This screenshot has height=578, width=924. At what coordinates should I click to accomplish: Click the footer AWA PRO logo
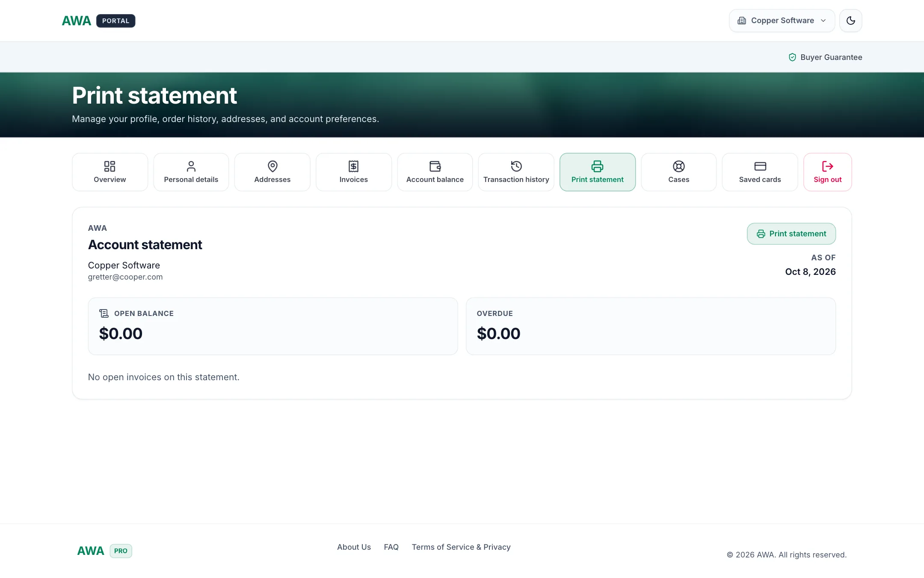coord(104,551)
